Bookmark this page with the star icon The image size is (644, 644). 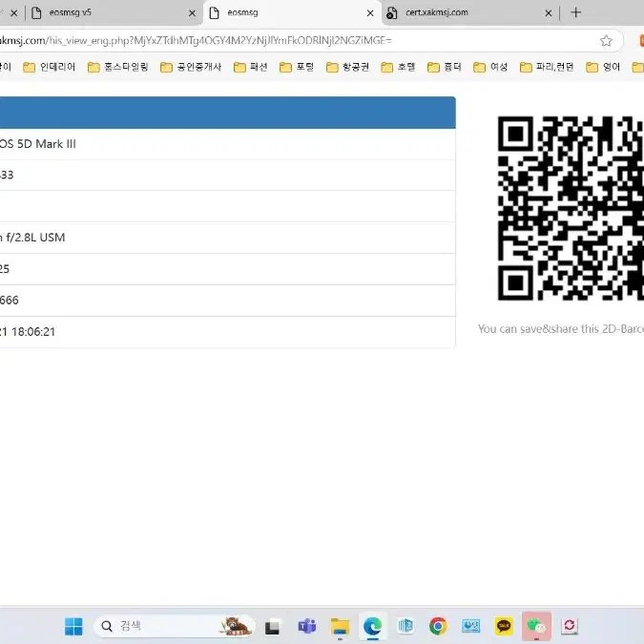click(606, 41)
